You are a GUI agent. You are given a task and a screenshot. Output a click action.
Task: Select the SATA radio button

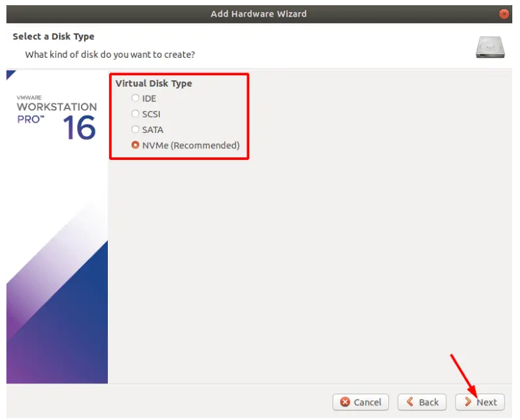pos(135,129)
